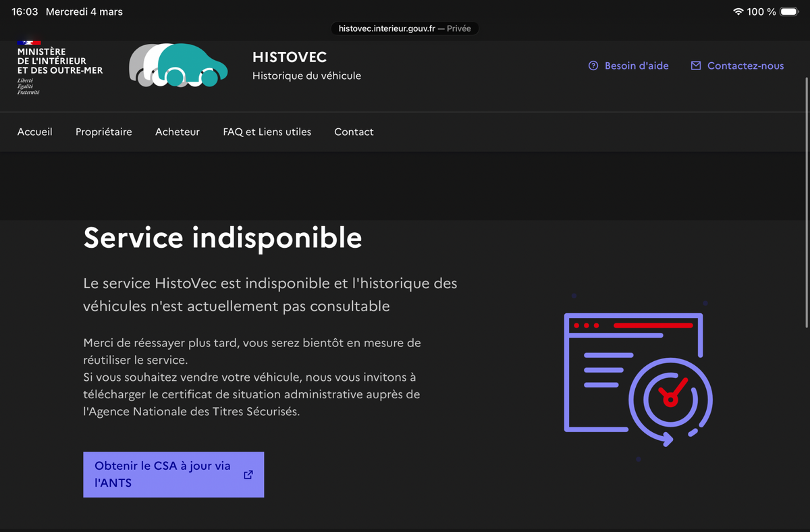
Task: Tap the 16:03 clock in status bar
Action: pos(25,12)
